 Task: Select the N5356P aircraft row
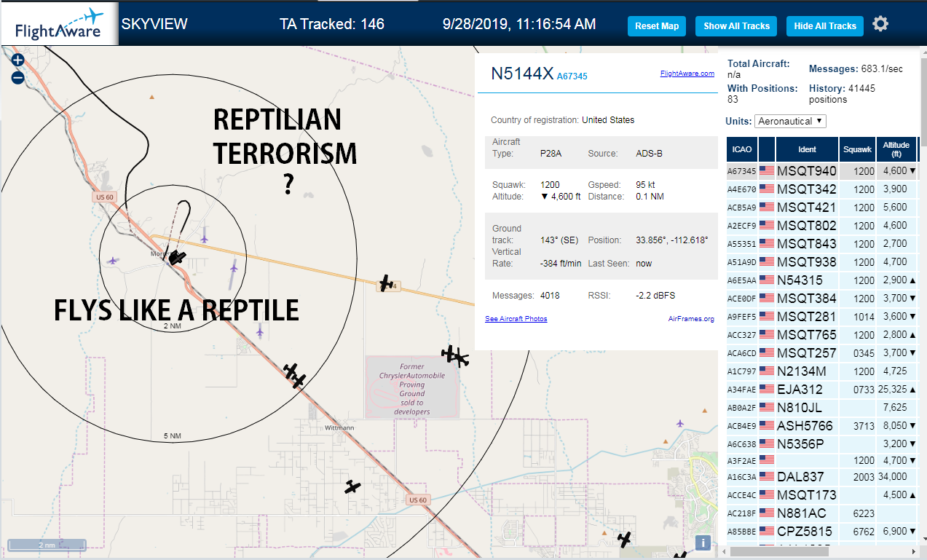tap(822, 444)
